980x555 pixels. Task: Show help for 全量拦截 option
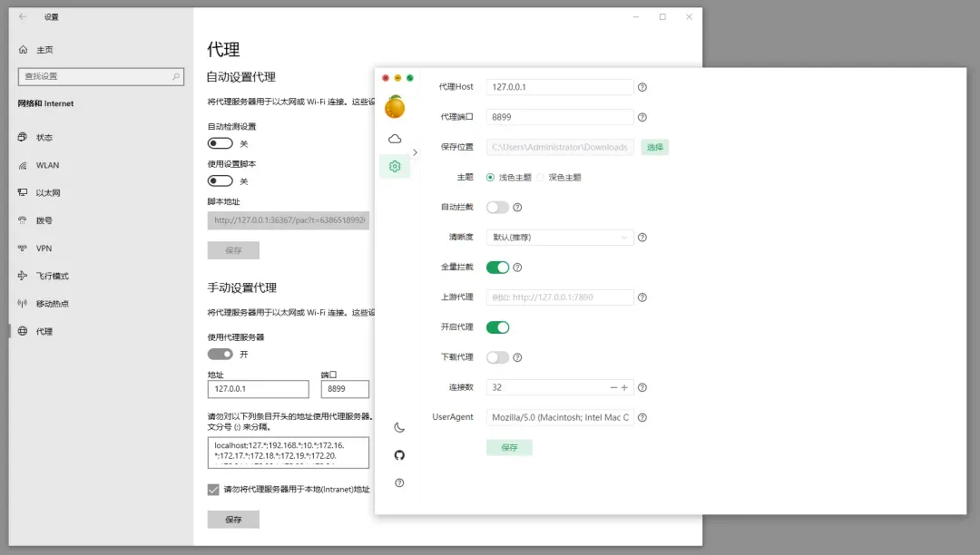(x=517, y=268)
